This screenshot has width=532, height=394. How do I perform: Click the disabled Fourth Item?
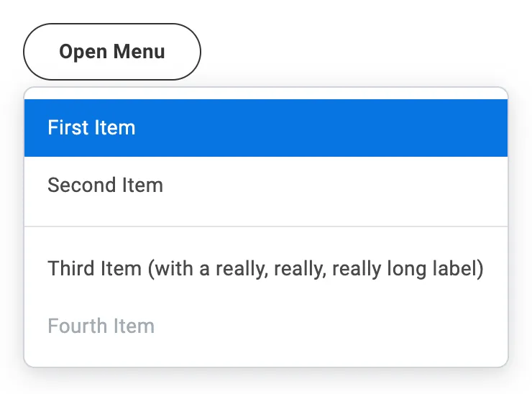pyautogui.click(x=266, y=326)
